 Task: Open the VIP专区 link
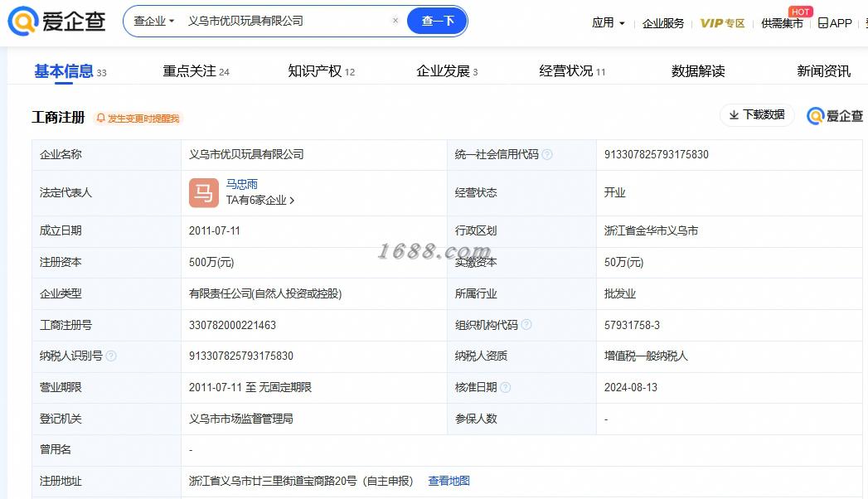coord(722,23)
